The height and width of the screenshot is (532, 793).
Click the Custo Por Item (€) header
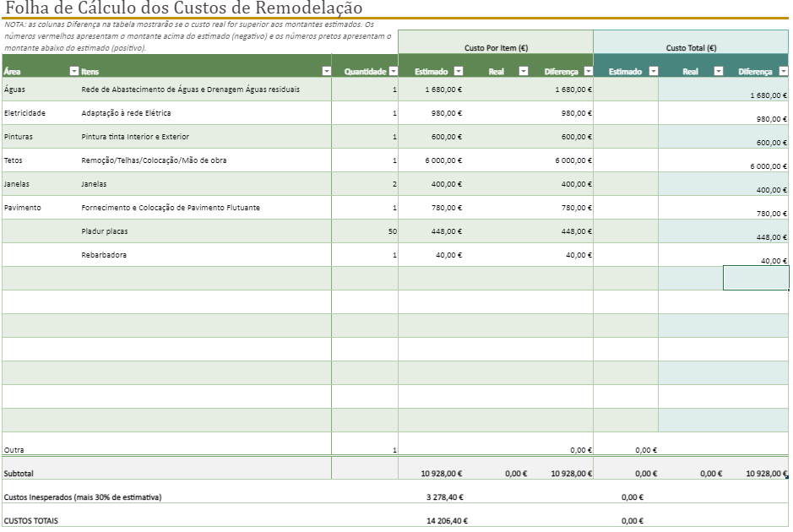tap(496, 42)
